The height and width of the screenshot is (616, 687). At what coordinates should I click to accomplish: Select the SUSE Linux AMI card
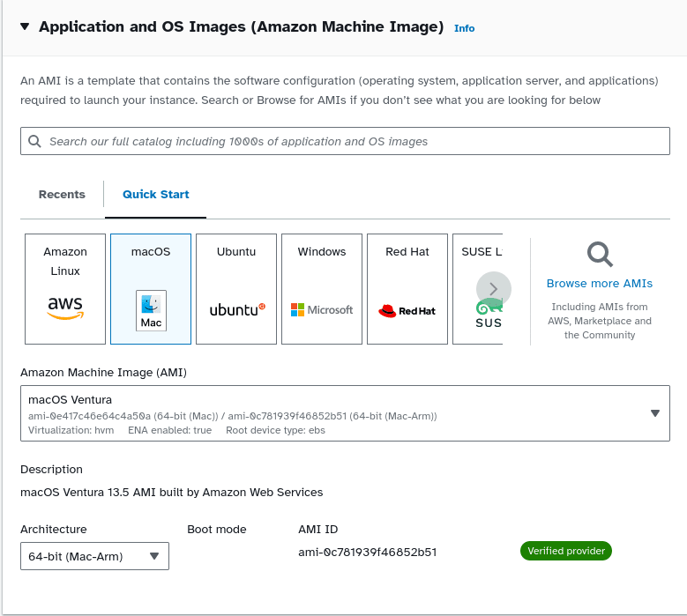point(478,289)
